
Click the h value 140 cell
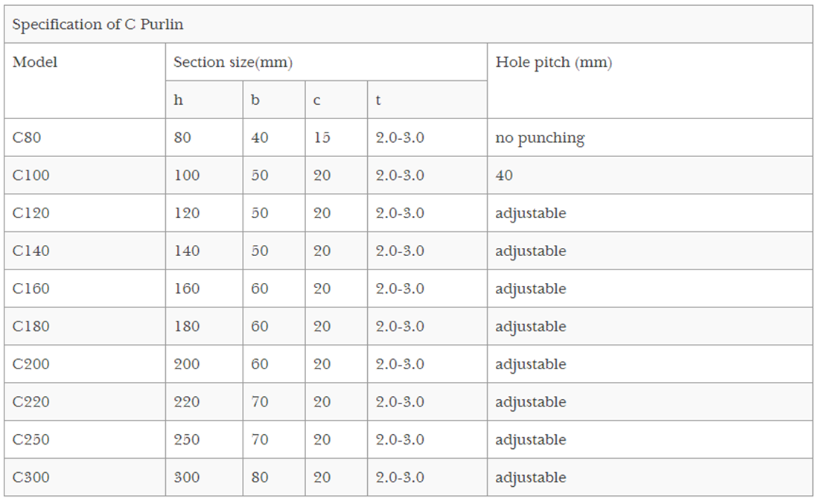coord(186,251)
